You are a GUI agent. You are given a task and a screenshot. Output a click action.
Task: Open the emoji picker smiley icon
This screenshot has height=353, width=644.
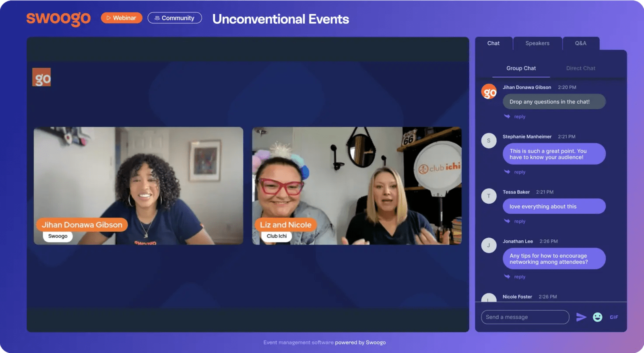[x=598, y=317]
